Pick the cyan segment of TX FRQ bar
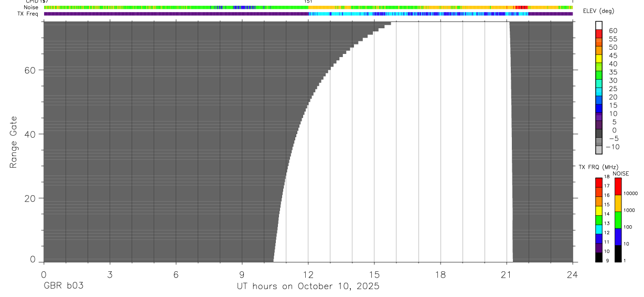Image resolution: width=644 pixels, height=297 pixels. coord(598,229)
